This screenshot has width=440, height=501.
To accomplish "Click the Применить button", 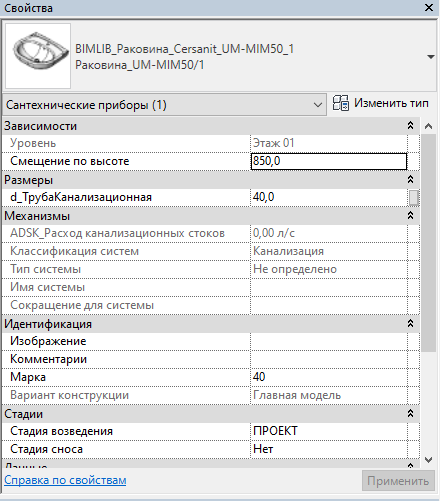I will pyautogui.click(x=398, y=481).
